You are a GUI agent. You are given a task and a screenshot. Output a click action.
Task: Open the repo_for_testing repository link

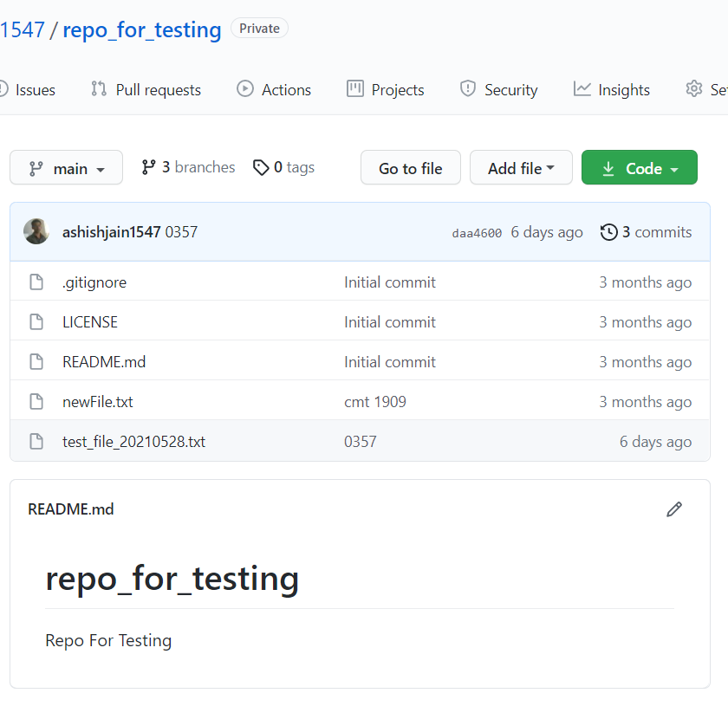[141, 29]
